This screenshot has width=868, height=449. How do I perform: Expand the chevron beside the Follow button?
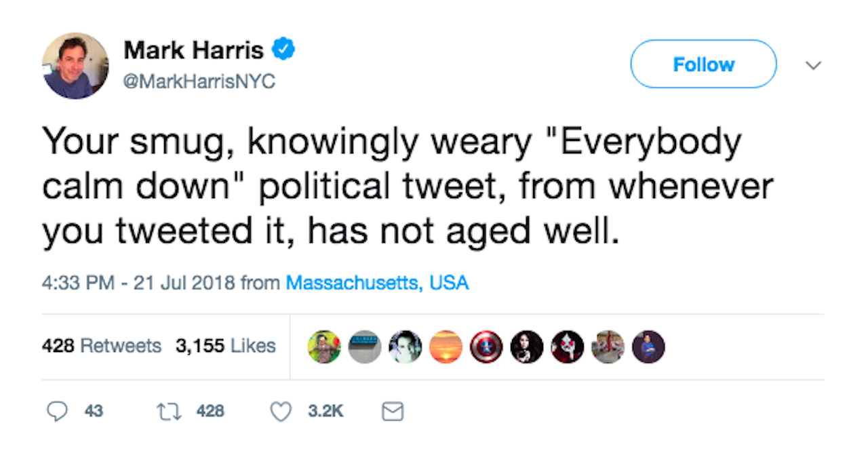(x=813, y=66)
